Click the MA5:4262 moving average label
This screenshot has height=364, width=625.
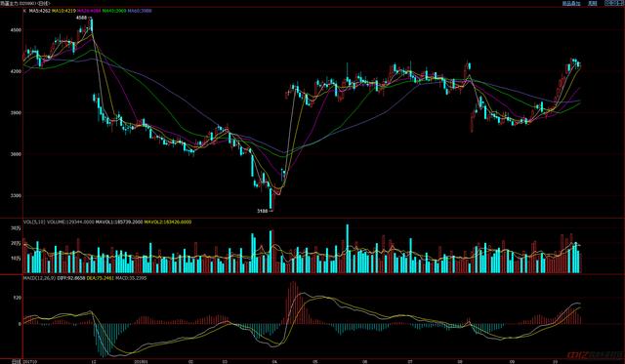[39, 11]
